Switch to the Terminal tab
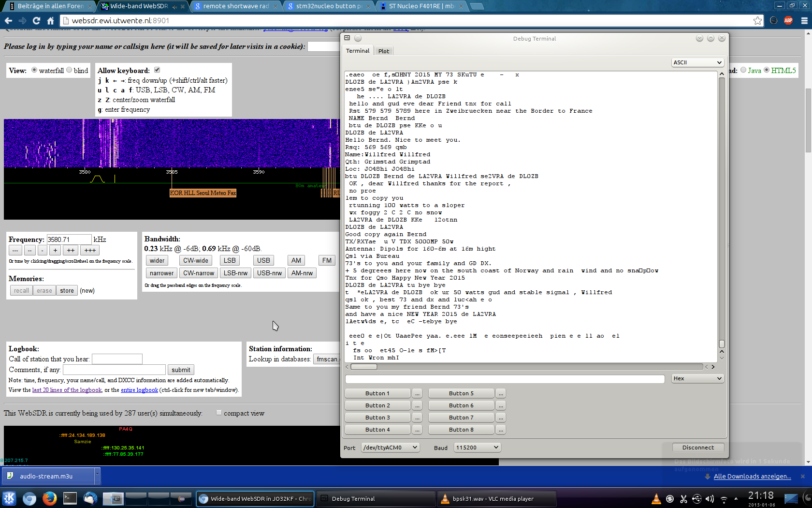The image size is (812, 508). (358, 51)
